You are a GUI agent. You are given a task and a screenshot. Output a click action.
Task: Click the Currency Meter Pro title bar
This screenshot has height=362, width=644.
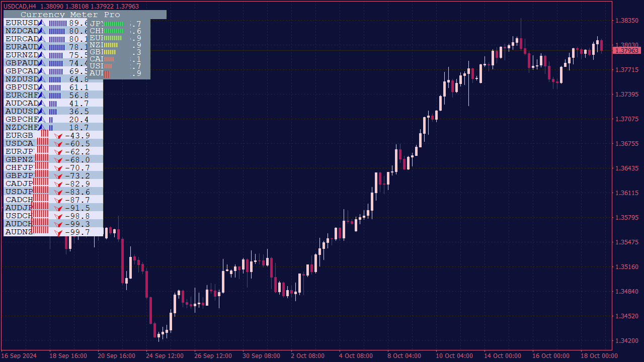(85, 15)
